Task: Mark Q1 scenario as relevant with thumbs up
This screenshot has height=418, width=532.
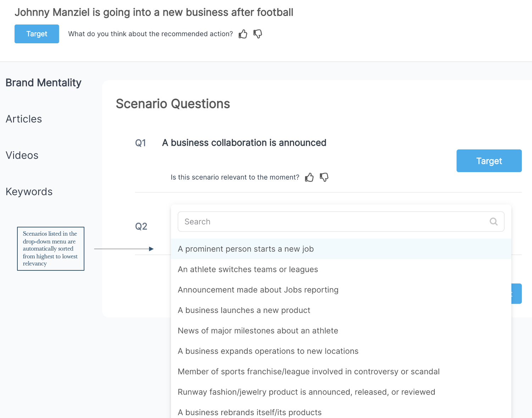Action: [x=309, y=177]
